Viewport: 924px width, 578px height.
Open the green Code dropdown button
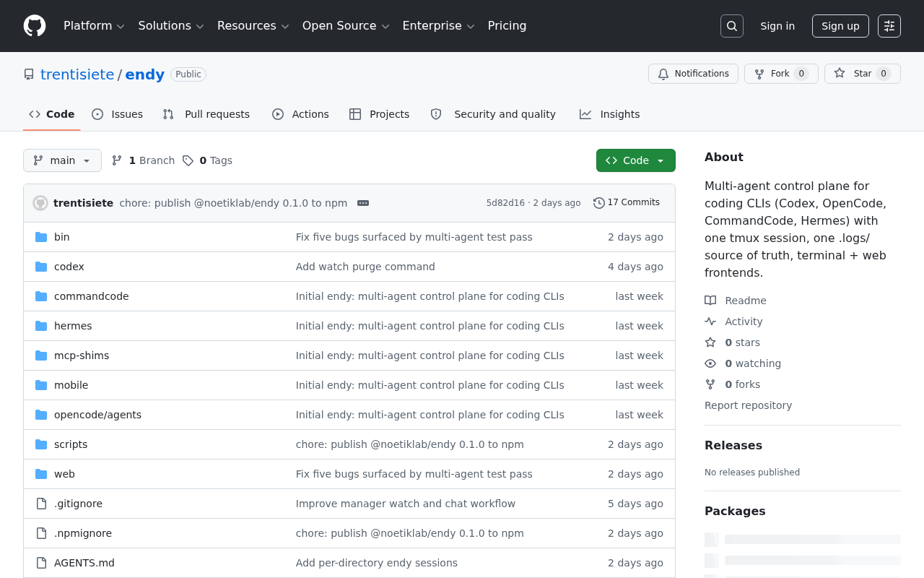click(x=636, y=160)
